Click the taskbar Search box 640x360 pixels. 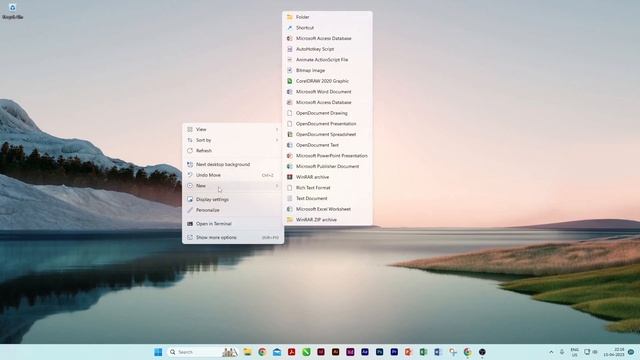202,352
